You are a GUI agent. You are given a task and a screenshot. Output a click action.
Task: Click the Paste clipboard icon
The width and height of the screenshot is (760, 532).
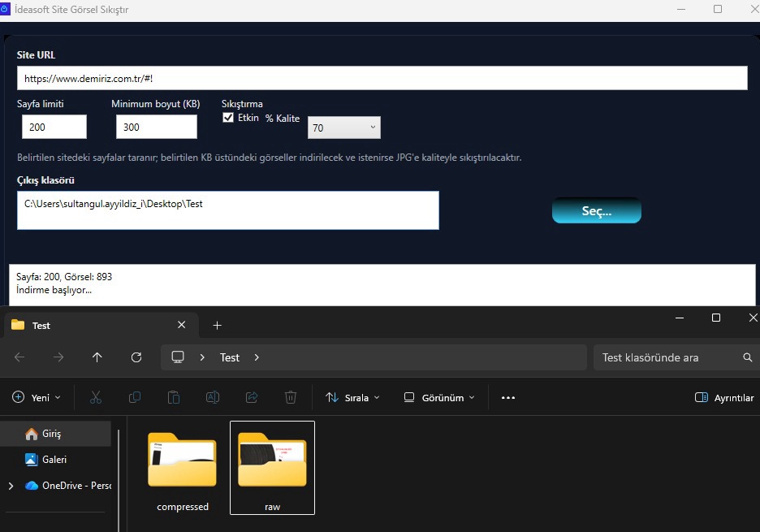tap(174, 397)
